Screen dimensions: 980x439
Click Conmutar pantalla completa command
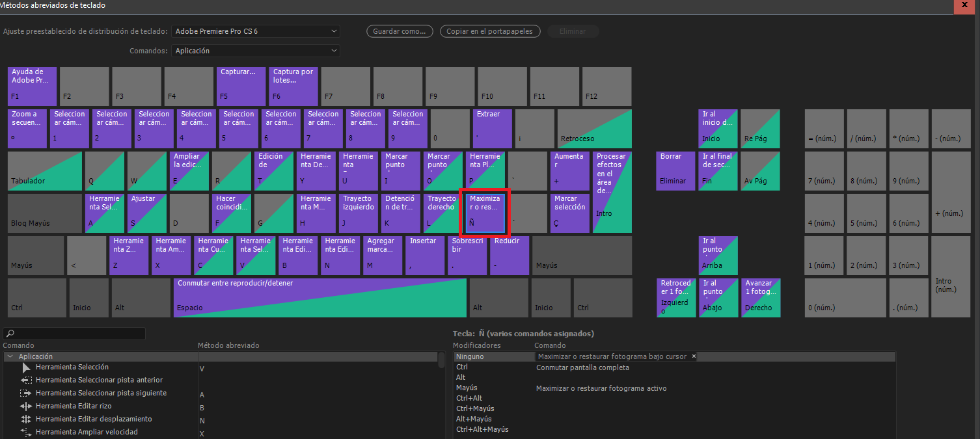[x=582, y=367]
